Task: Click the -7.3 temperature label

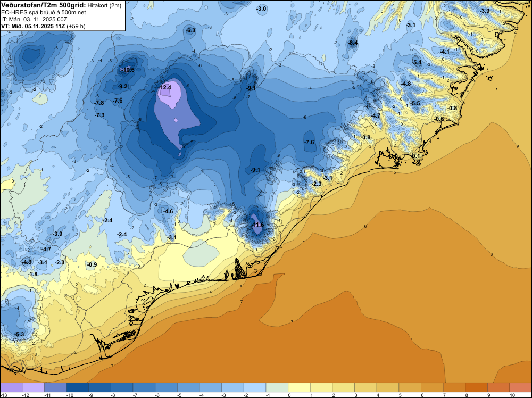Action: [x=99, y=115]
